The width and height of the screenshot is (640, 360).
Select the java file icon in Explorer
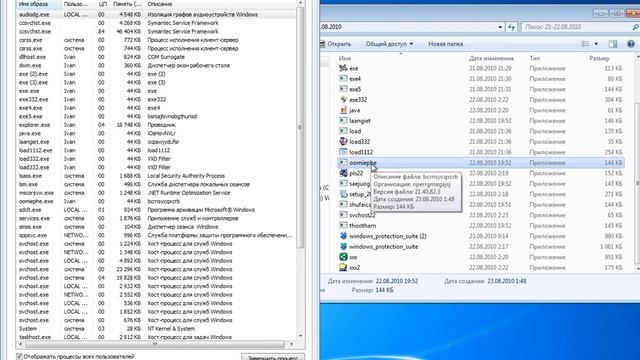click(x=343, y=110)
